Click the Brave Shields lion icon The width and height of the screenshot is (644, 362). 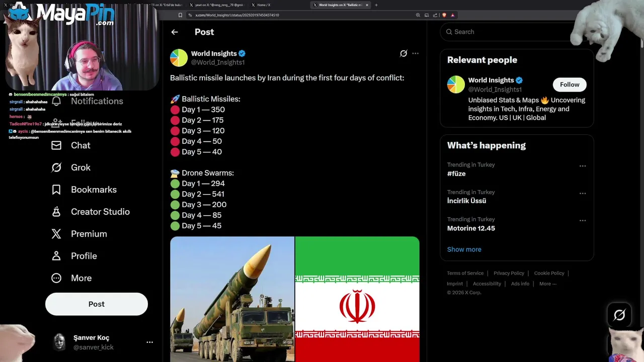click(x=444, y=15)
